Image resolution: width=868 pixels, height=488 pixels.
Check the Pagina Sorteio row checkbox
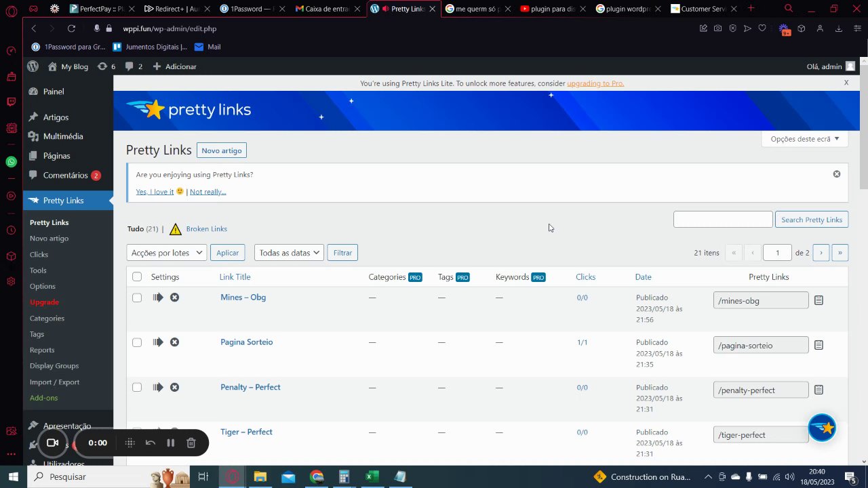(x=137, y=342)
